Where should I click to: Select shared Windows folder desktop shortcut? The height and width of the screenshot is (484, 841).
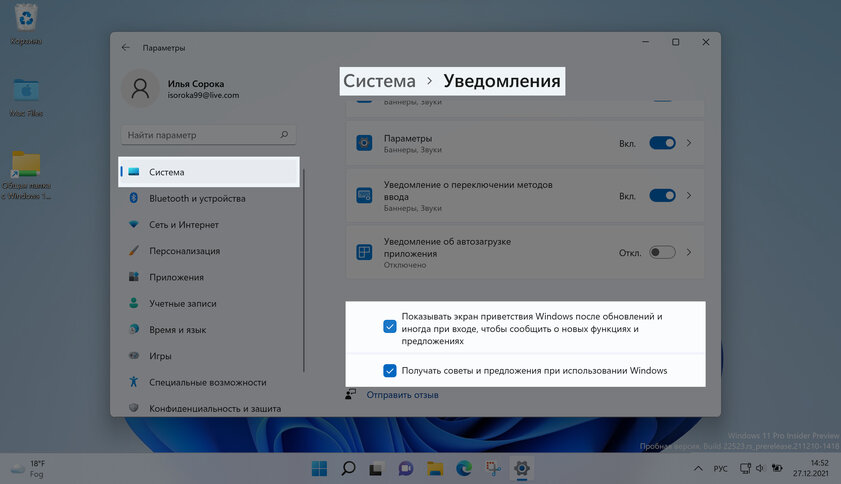pos(26,175)
